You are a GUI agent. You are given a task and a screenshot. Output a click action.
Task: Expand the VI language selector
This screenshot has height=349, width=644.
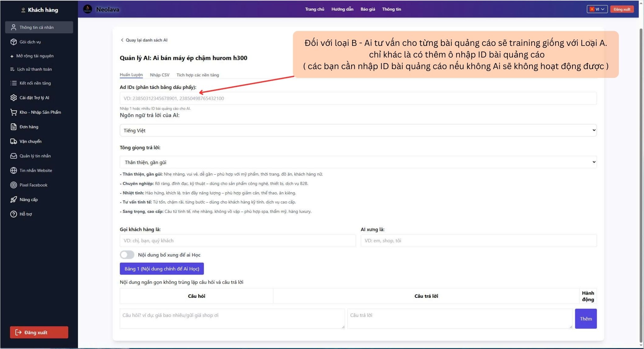coord(597,9)
